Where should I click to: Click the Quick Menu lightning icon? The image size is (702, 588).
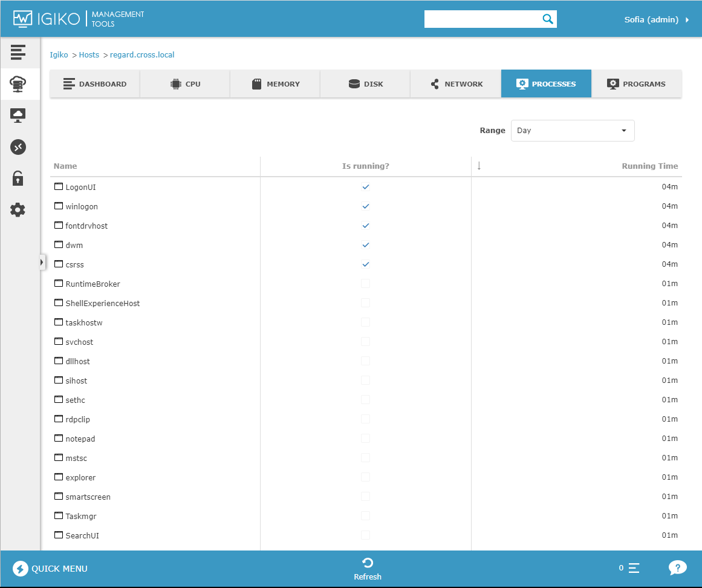tap(21, 569)
